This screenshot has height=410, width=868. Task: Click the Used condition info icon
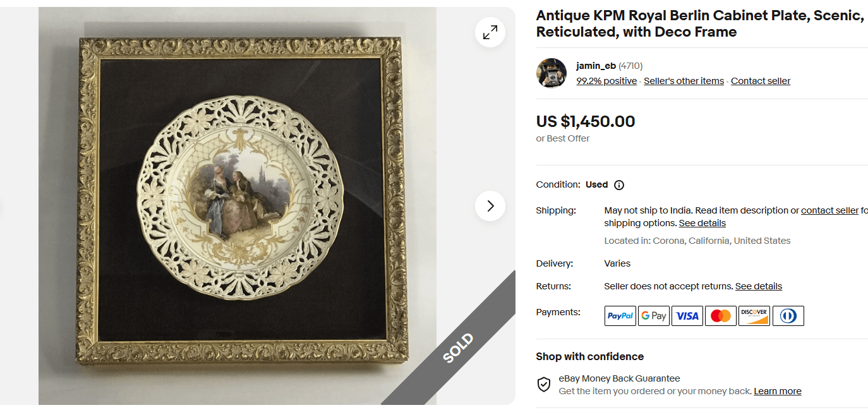(618, 184)
